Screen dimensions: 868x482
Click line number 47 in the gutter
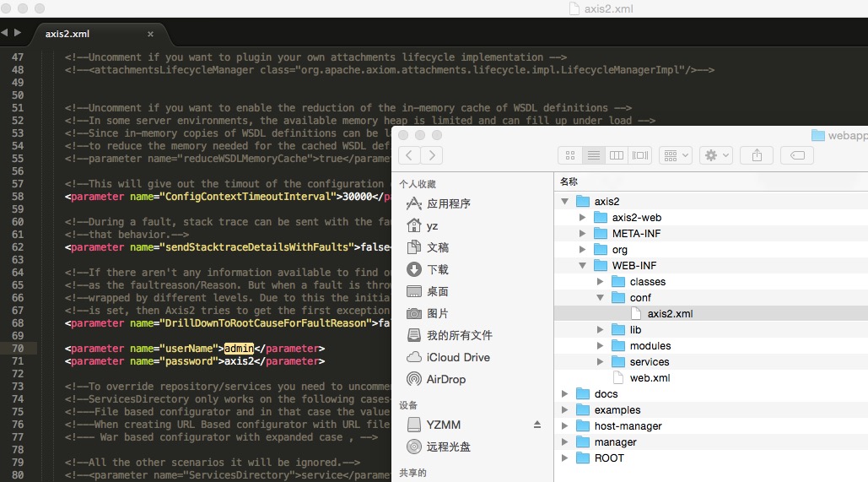[18, 57]
